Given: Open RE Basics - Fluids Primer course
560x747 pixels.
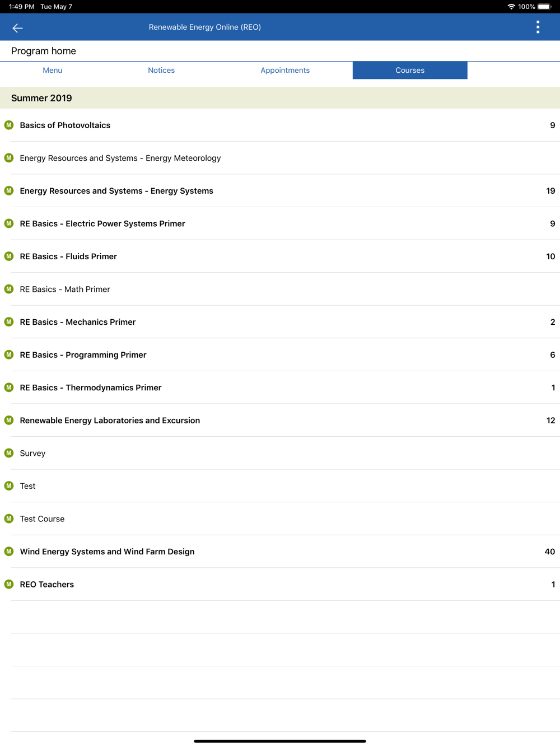Looking at the screenshot, I should point(68,256).
